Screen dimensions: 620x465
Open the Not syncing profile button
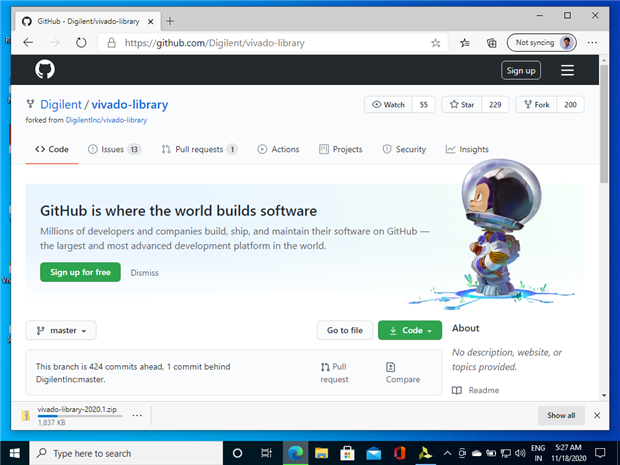(x=542, y=43)
